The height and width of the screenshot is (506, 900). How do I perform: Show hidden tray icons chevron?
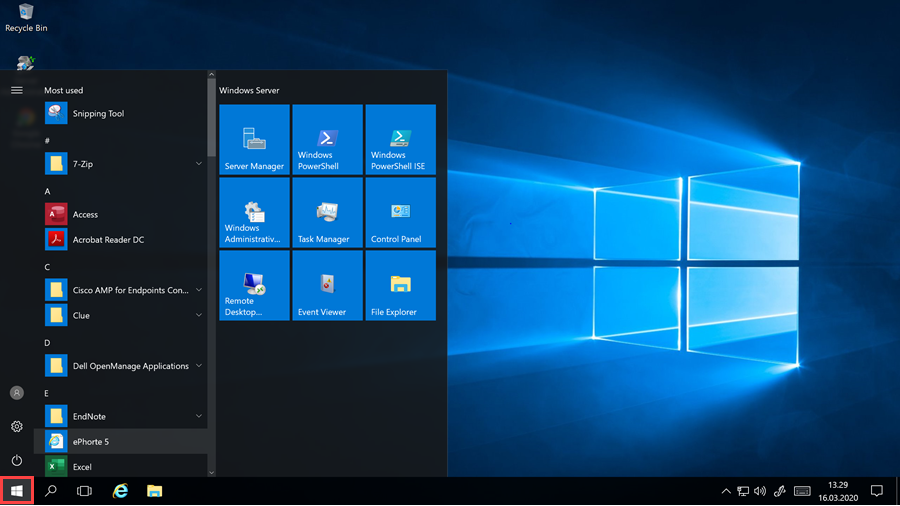tap(726, 491)
